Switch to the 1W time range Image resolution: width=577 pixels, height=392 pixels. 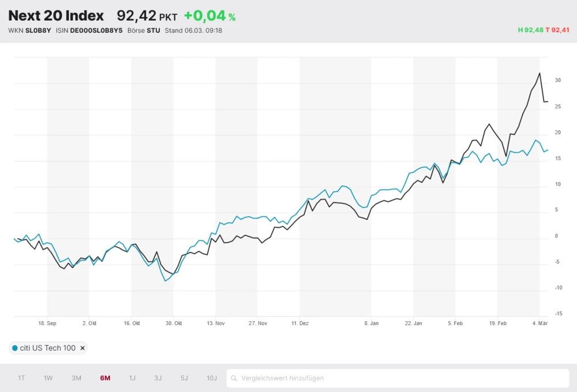pyautogui.click(x=48, y=378)
